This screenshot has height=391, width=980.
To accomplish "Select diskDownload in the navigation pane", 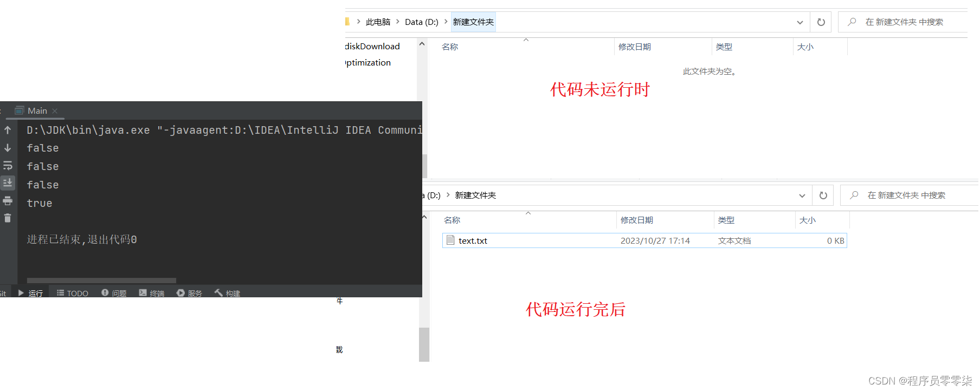I will [372, 47].
